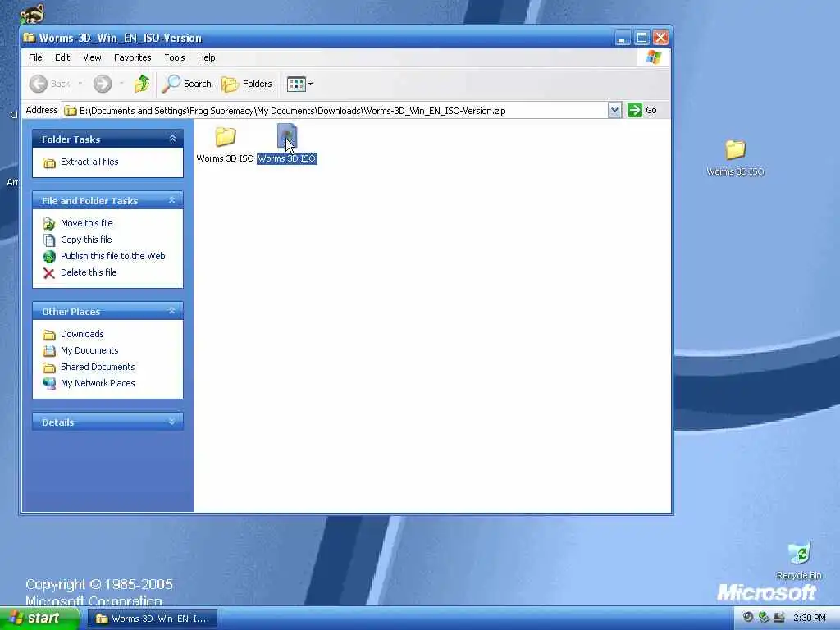Collapse the File and Folder Tasks panel
840x630 pixels.
(172, 200)
